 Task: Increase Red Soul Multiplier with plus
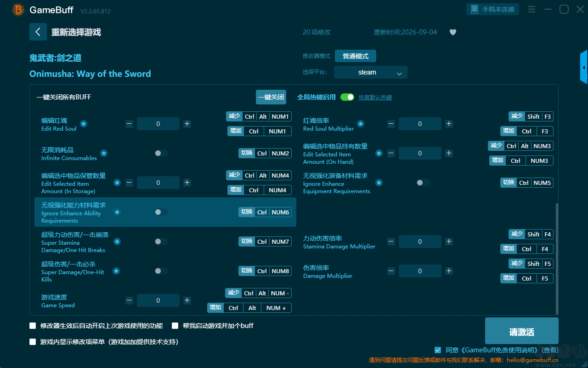coord(449,124)
